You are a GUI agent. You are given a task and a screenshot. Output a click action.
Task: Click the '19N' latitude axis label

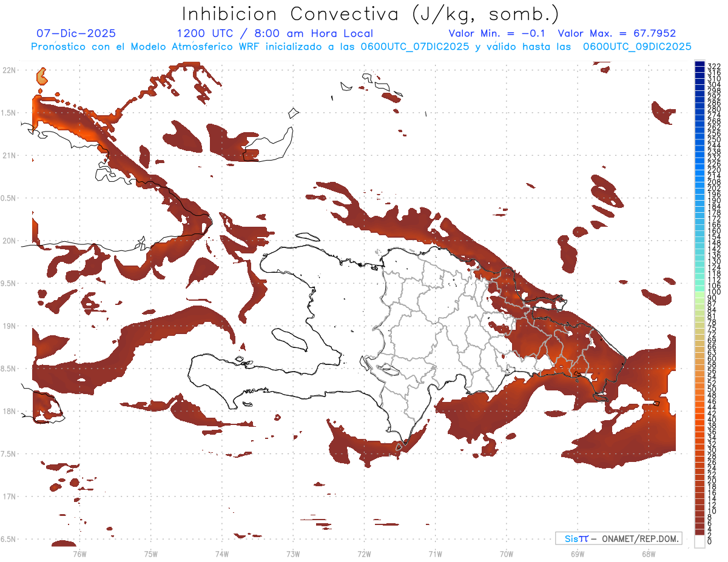8,326
